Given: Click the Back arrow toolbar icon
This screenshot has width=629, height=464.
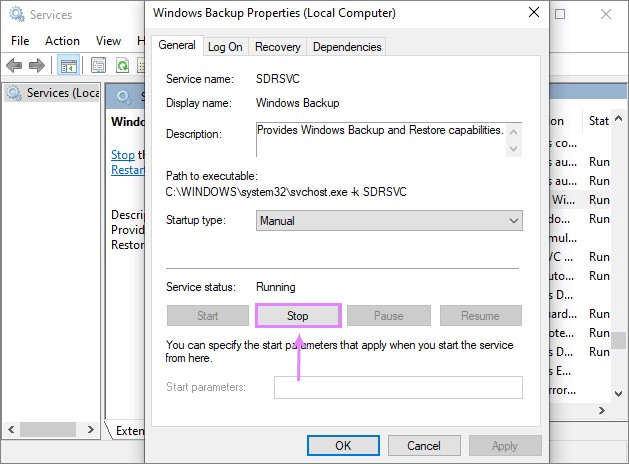Looking at the screenshot, I should coord(14,66).
